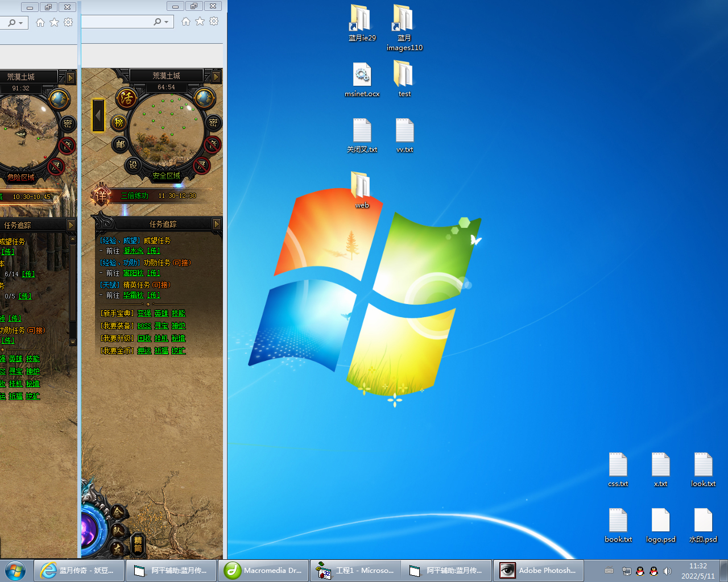Select msinet.ocx file on desktop

[x=362, y=80]
